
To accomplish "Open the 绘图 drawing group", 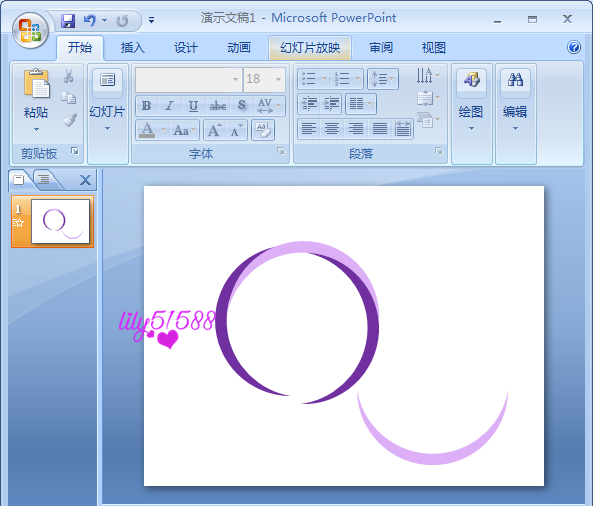I will [x=471, y=100].
